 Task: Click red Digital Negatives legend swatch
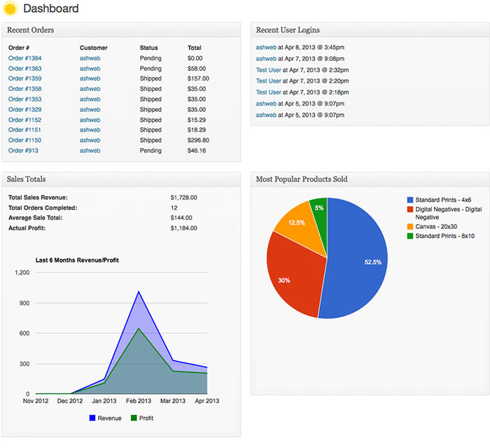click(x=411, y=209)
